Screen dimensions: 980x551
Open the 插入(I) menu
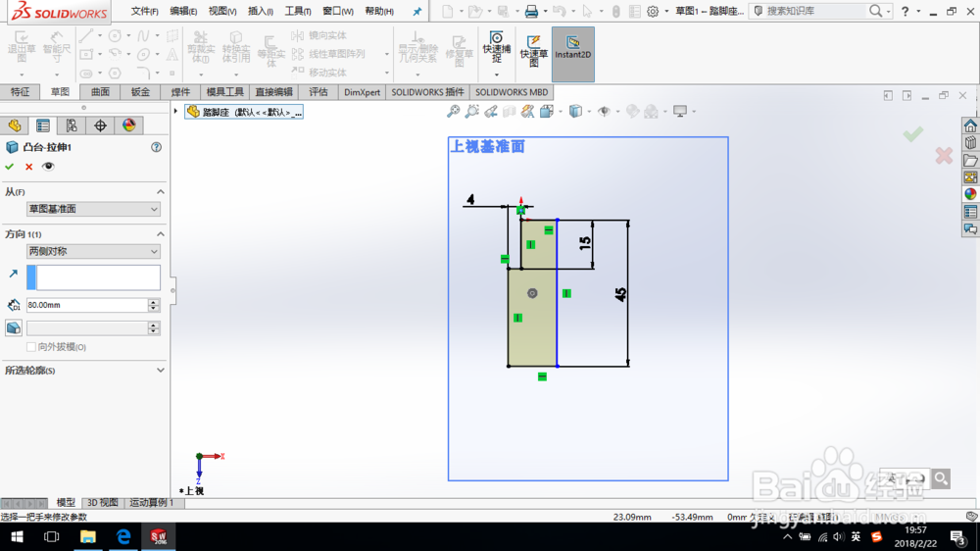point(261,11)
